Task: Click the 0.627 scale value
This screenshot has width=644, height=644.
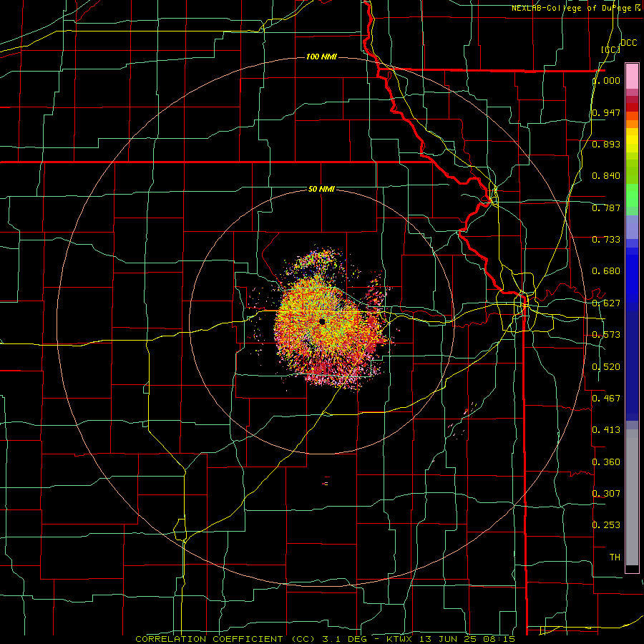Action: pyautogui.click(x=606, y=303)
